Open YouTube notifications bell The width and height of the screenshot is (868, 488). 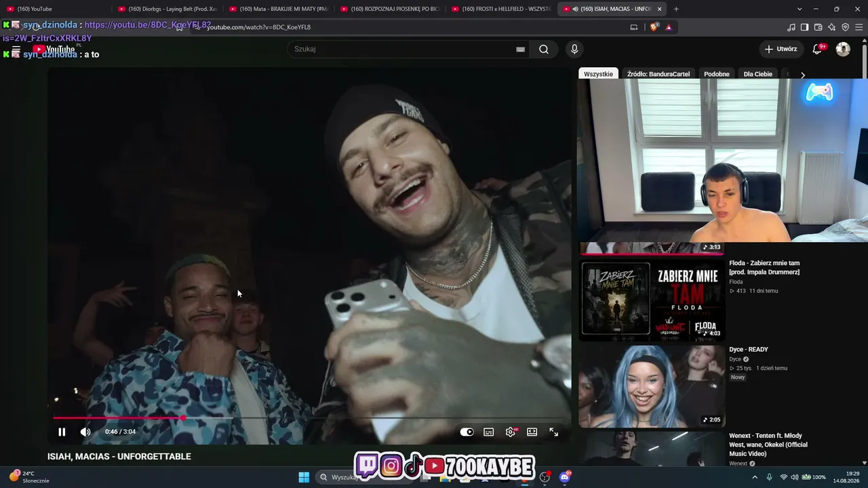click(818, 49)
